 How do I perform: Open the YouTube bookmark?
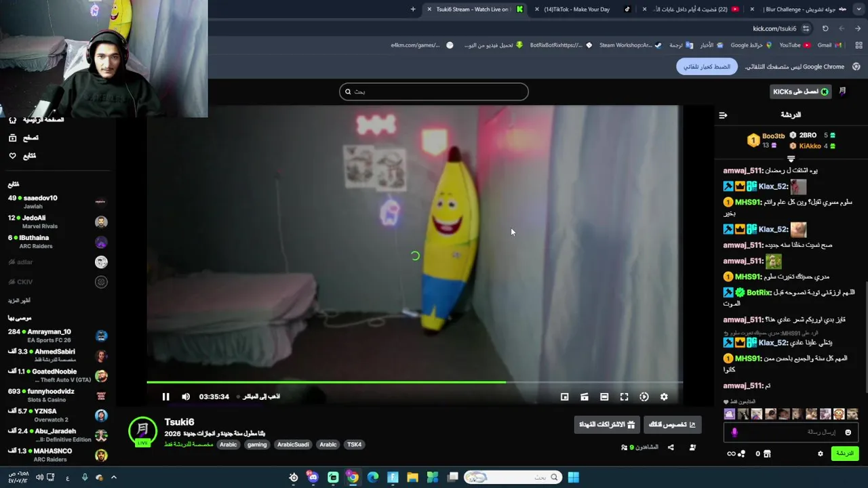pyautogui.click(x=794, y=45)
